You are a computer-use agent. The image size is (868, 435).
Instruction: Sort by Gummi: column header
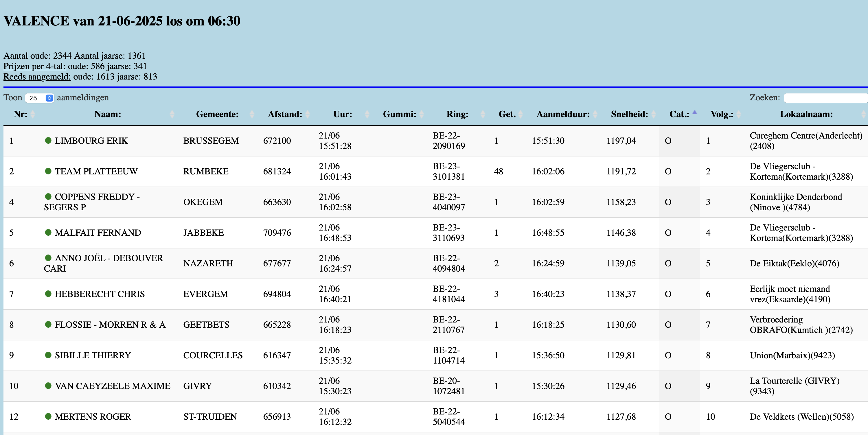tap(399, 114)
